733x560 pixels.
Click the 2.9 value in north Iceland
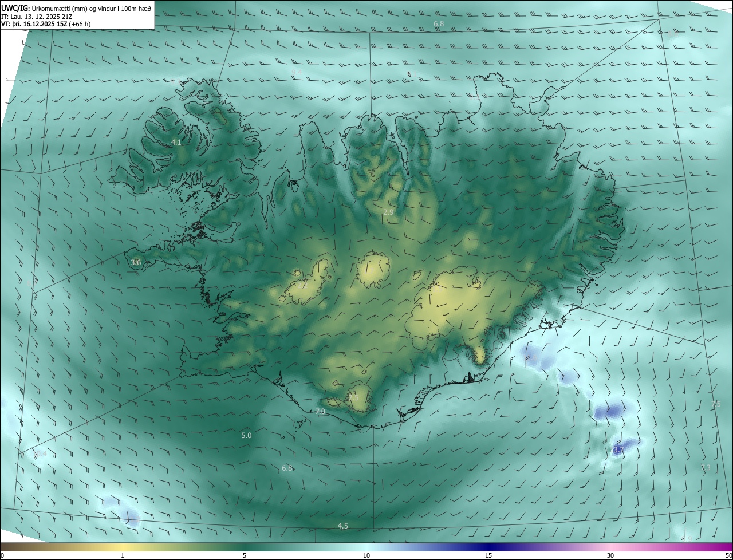[388, 212]
